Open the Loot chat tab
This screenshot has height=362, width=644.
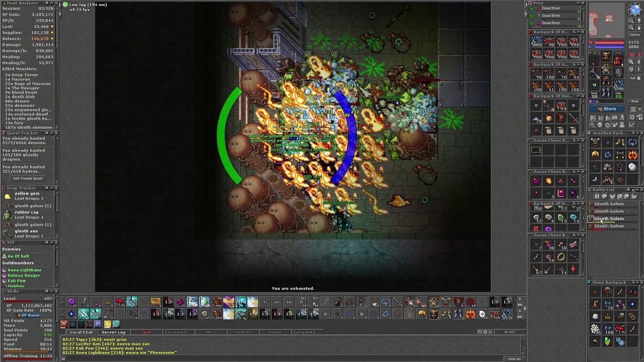[x=145, y=332]
